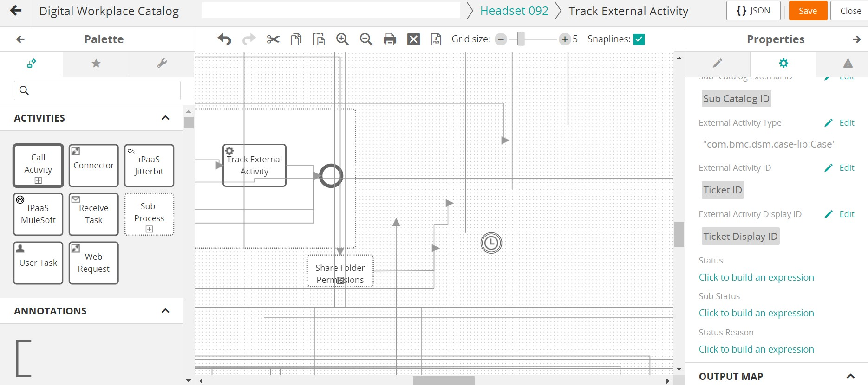The image size is (868, 385).
Task: Click the Palette search field
Action: [97, 90]
